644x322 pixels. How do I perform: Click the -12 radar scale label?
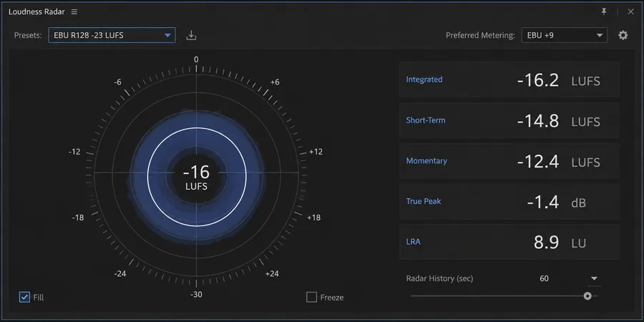tap(74, 152)
